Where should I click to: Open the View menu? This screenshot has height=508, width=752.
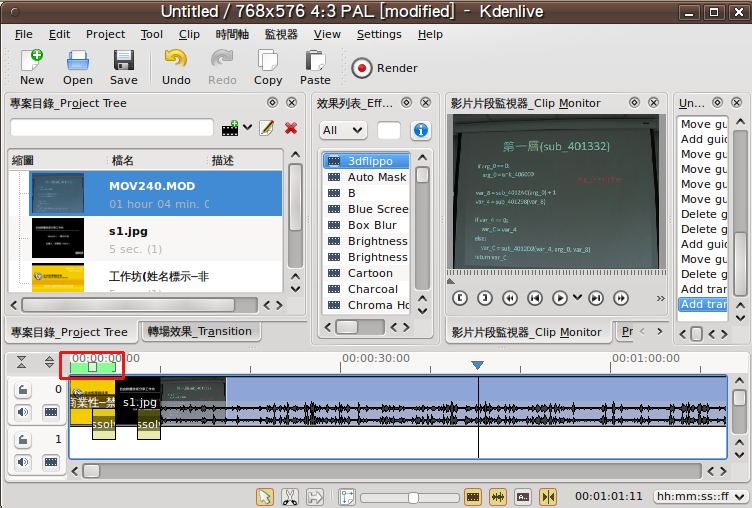click(327, 35)
